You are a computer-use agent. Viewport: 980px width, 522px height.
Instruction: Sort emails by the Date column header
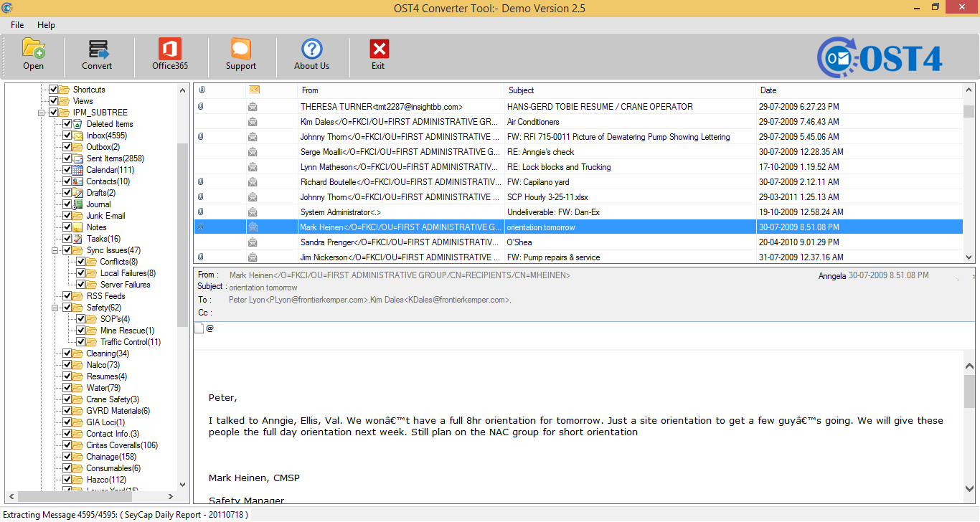[x=768, y=90]
